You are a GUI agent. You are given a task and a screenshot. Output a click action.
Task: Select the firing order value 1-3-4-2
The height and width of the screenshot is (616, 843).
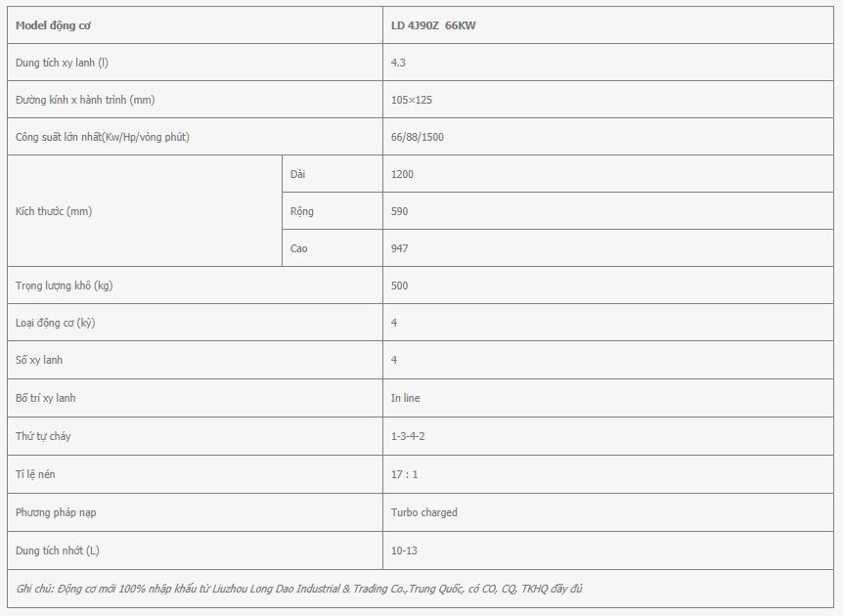408,436
